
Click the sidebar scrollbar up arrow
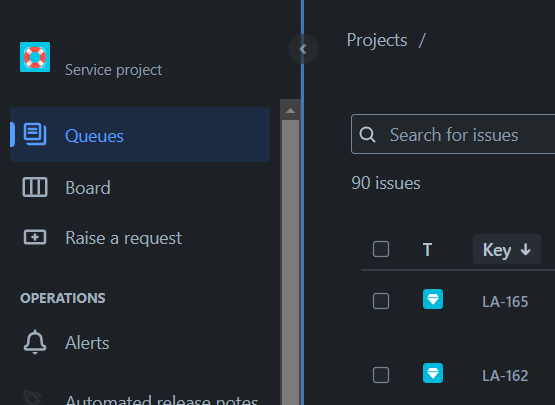click(290, 110)
